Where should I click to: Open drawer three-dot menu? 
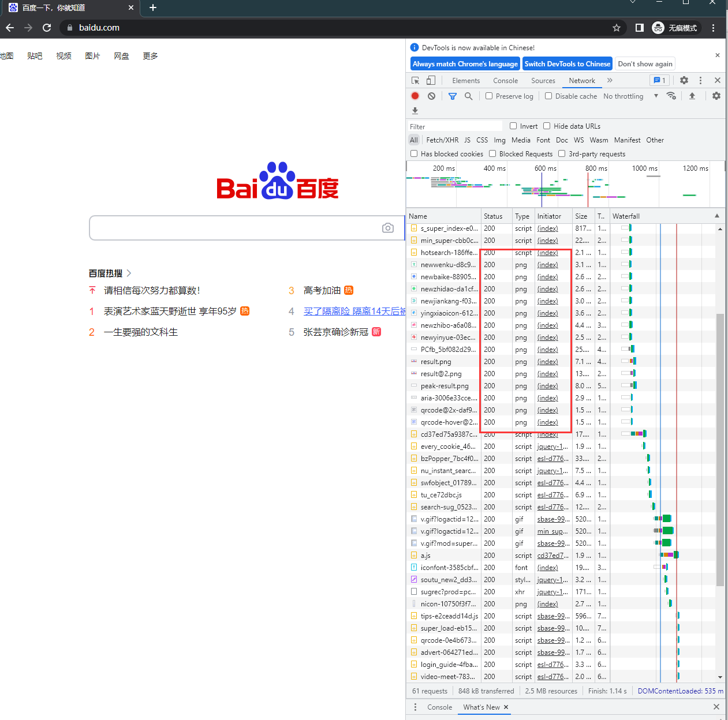point(415,707)
